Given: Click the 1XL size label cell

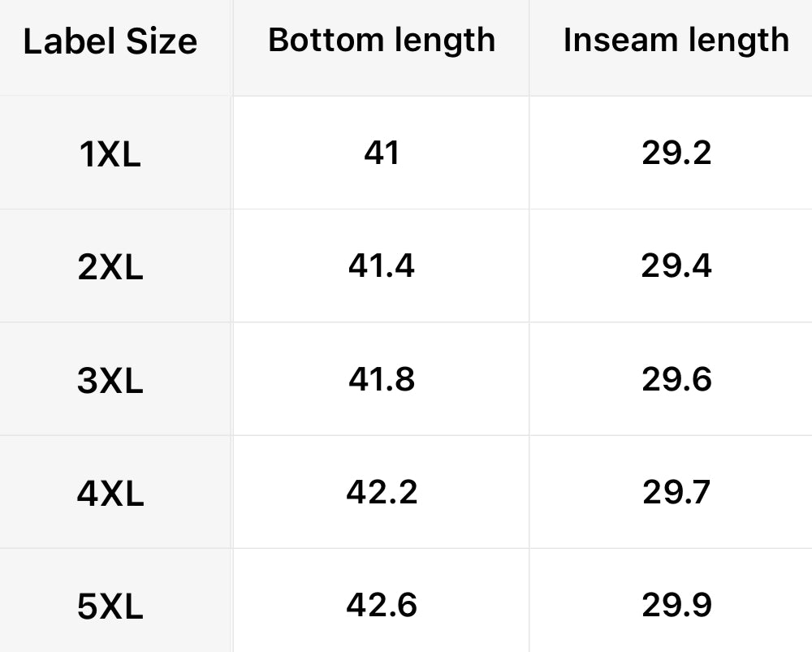Looking at the screenshot, I should pyautogui.click(x=110, y=153).
